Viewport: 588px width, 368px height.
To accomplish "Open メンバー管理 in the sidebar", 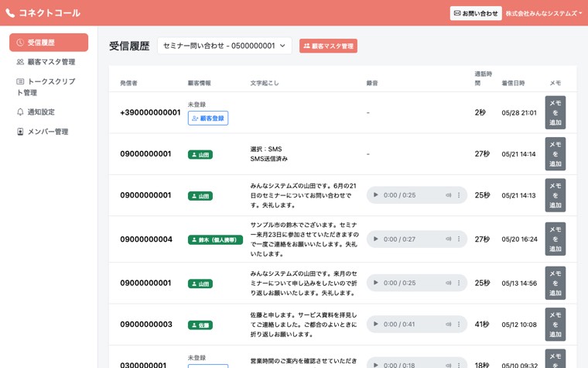I will point(43,132).
